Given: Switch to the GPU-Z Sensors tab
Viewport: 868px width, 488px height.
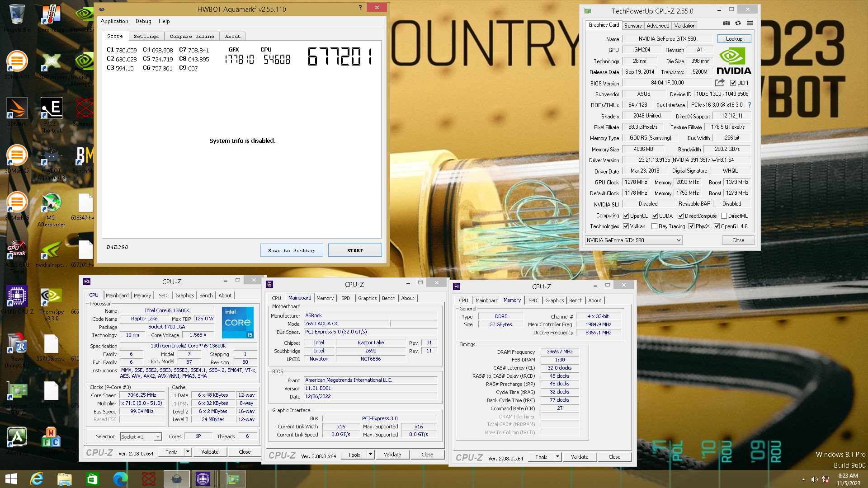Looking at the screenshot, I should [x=633, y=26].
